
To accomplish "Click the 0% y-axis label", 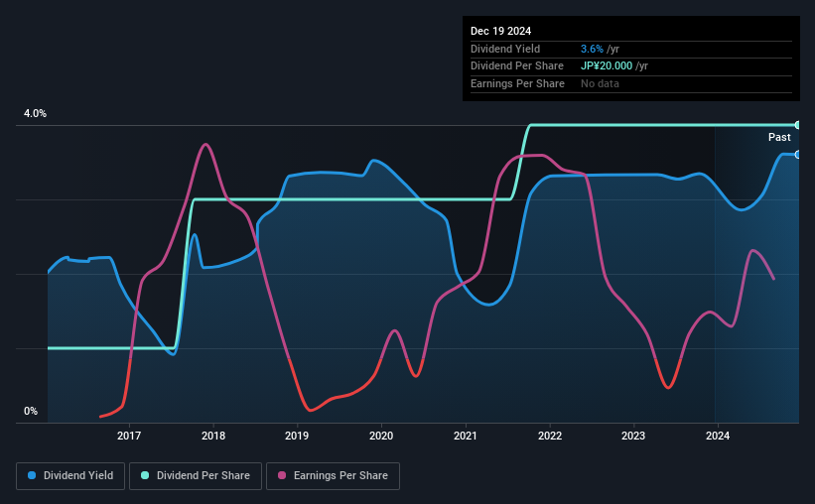I will pos(31,411).
